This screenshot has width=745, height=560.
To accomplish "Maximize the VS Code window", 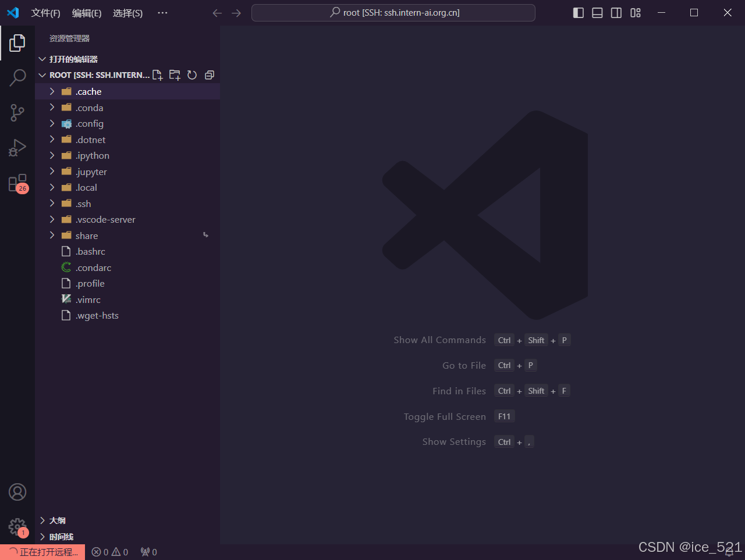I will (694, 13).
